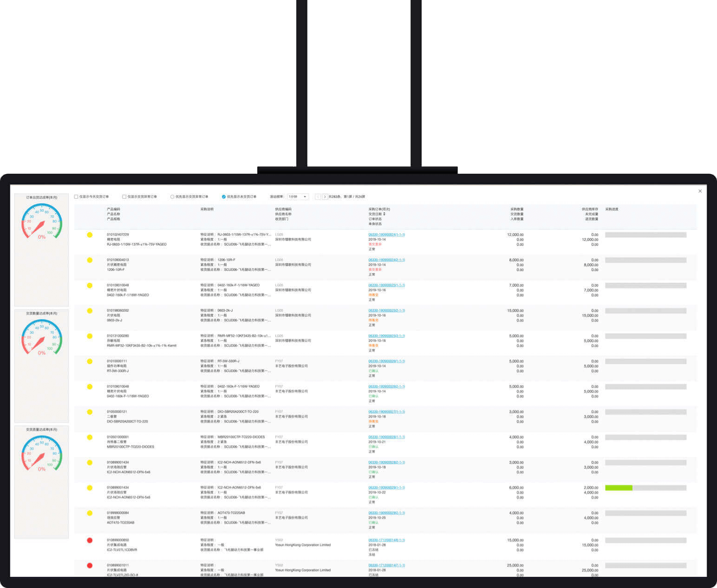Open order link 06330-190900024(1-1-1)
Screen dimensions: 717x588
coord(386,235)
